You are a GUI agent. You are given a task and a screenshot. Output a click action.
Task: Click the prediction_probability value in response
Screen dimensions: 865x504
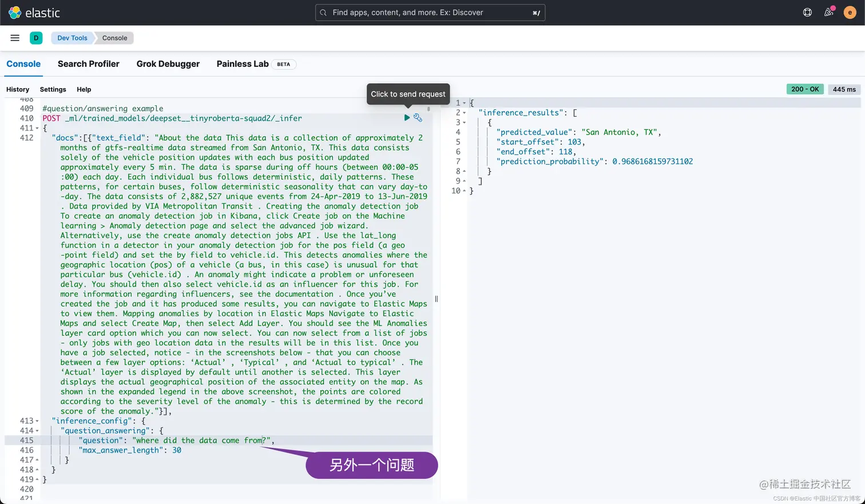tap(653, 161)
